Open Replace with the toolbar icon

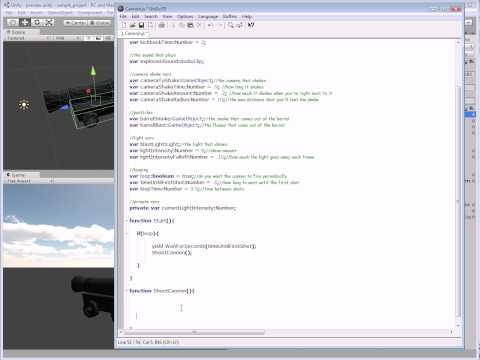click(x=240, y=25)
